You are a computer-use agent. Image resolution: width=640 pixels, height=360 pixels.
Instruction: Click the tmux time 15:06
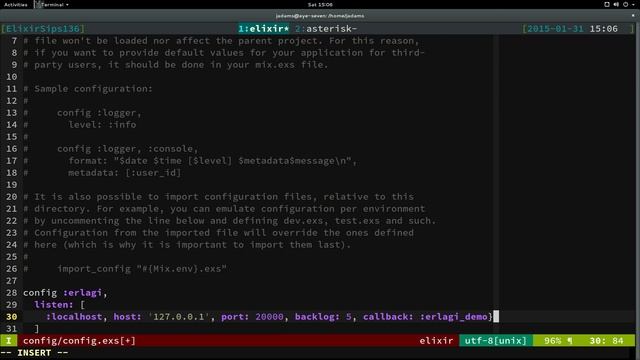603,29
